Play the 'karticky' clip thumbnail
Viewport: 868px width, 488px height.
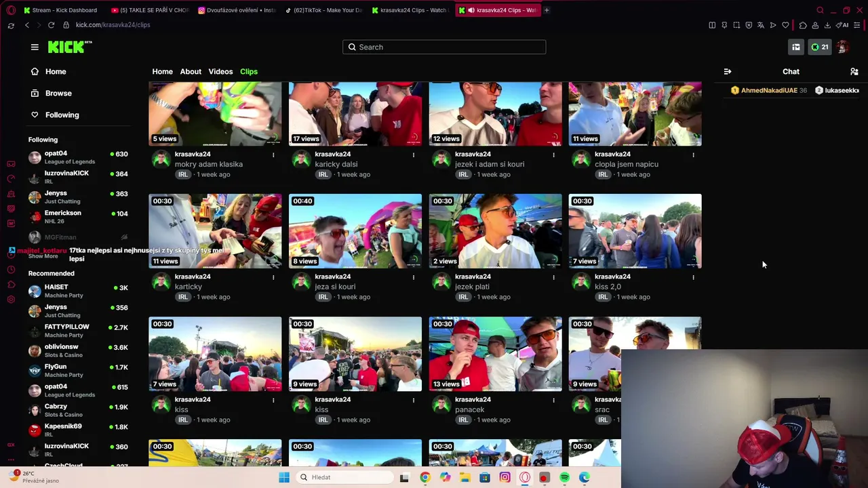coord(215,231)
